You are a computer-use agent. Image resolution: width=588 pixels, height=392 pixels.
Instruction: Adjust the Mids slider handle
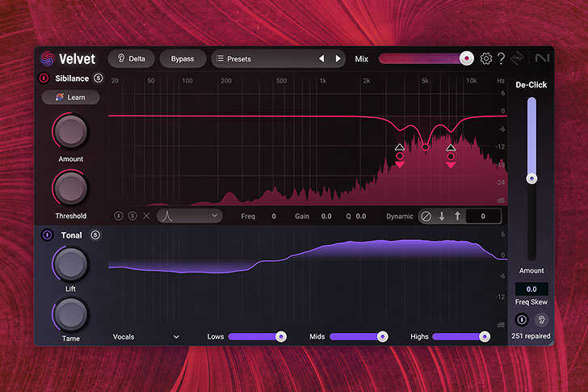[383, 336]
